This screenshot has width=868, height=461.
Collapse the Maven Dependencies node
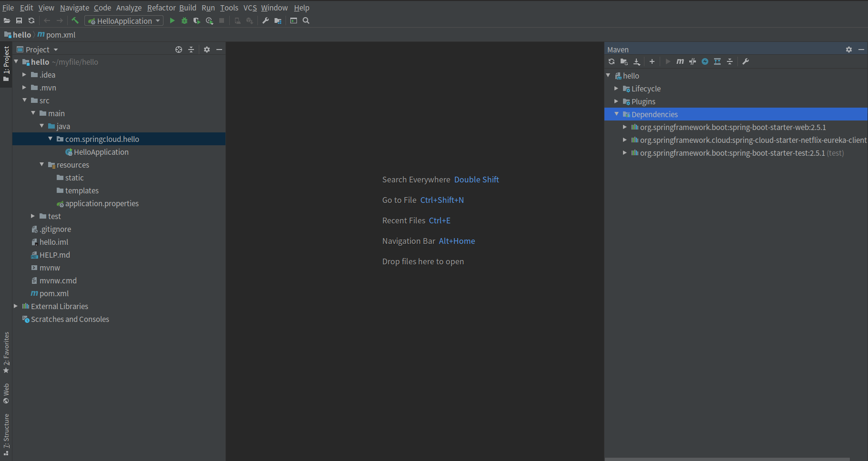616,114
